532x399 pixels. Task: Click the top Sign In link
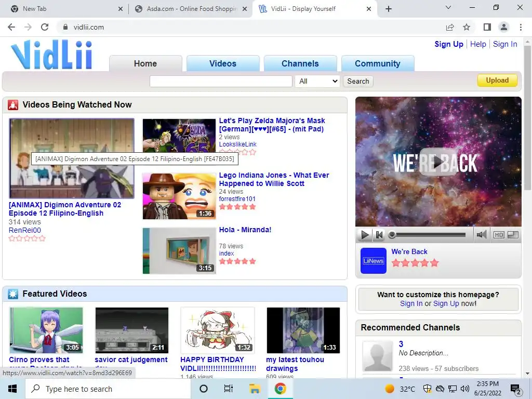pyautogui.click(x=505, y=44)
